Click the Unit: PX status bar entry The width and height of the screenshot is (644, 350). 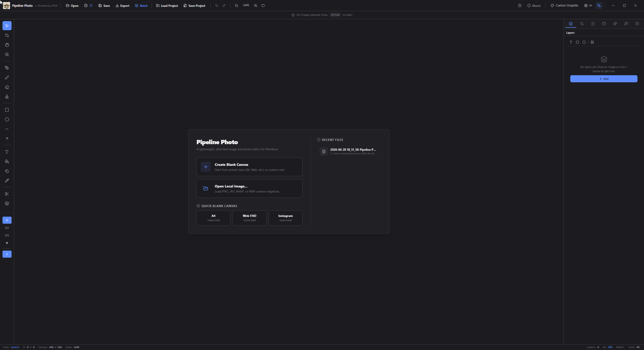coord(634,347)
